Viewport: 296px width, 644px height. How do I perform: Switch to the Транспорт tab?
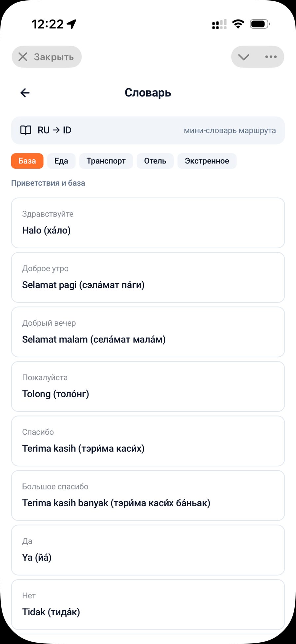(x=106, y=161)
